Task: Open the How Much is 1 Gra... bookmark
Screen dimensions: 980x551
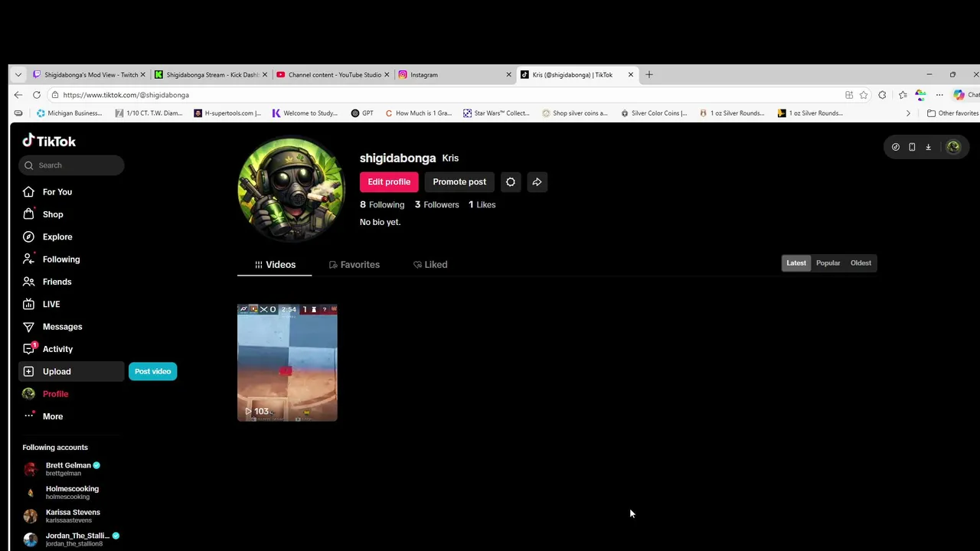Action: coord(418,113)
